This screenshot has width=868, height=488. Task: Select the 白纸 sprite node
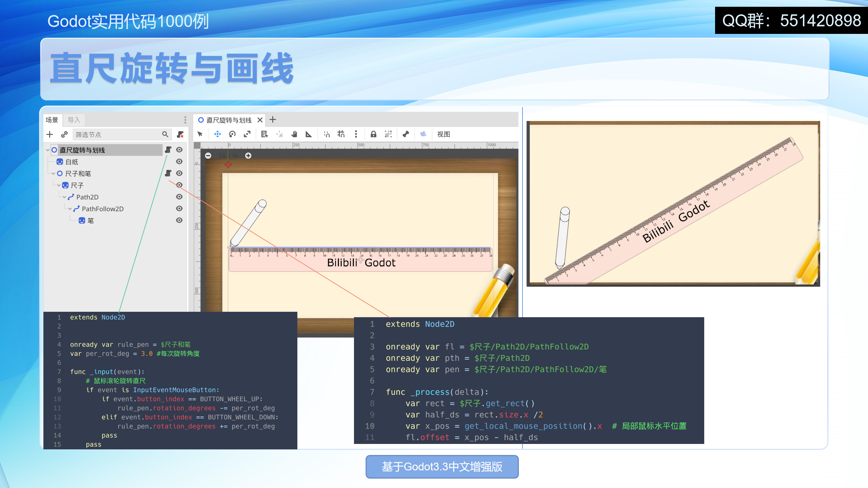point(72,162)
